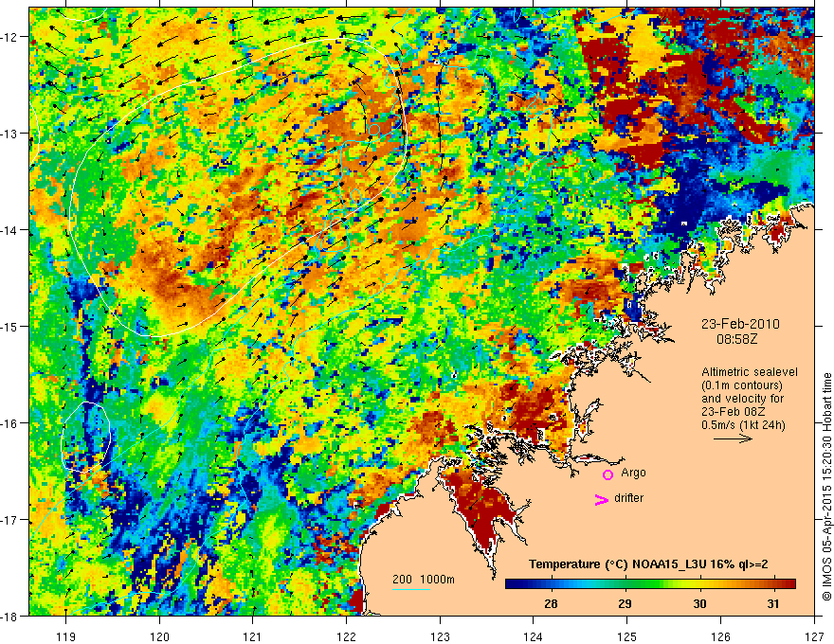The image size is (834, 644).
Task: Click longitude axis label '124'
Action: [x=534, y=636]
